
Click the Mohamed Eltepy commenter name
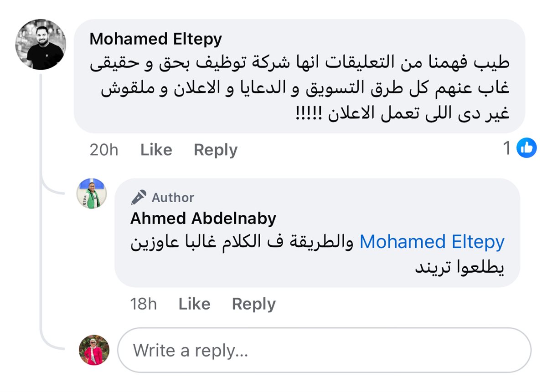[x=155, y=39]
